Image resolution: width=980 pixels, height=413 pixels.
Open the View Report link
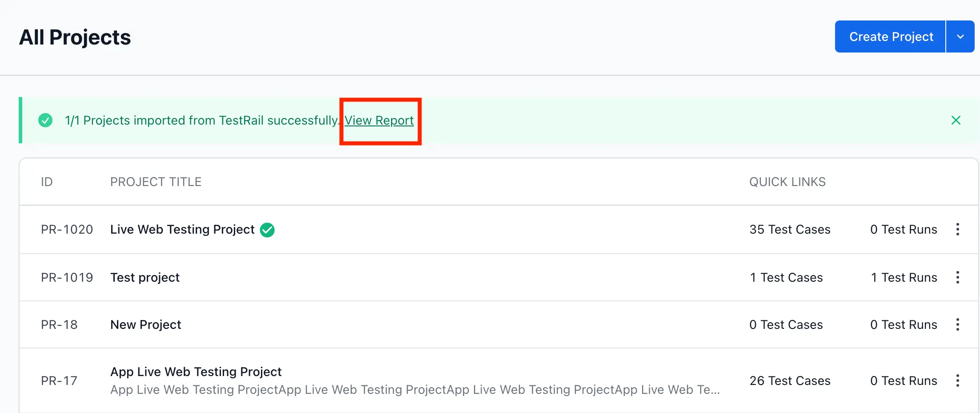click(379, 120)
